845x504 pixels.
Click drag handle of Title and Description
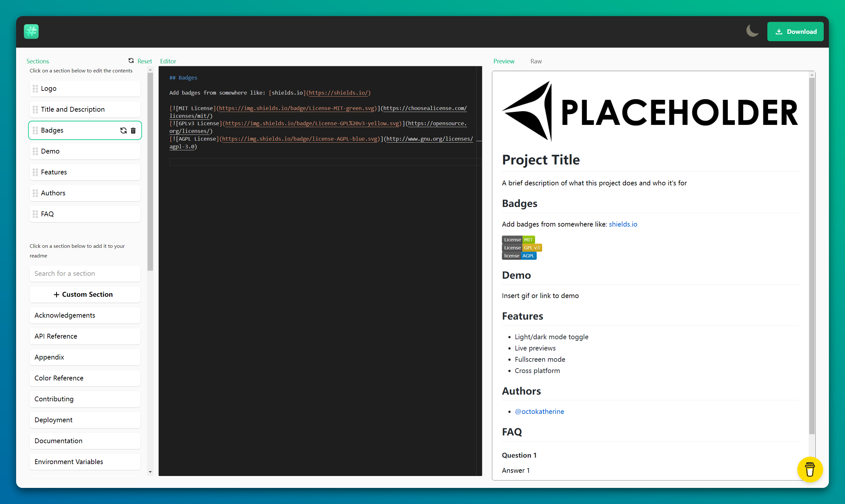[35, 109]
